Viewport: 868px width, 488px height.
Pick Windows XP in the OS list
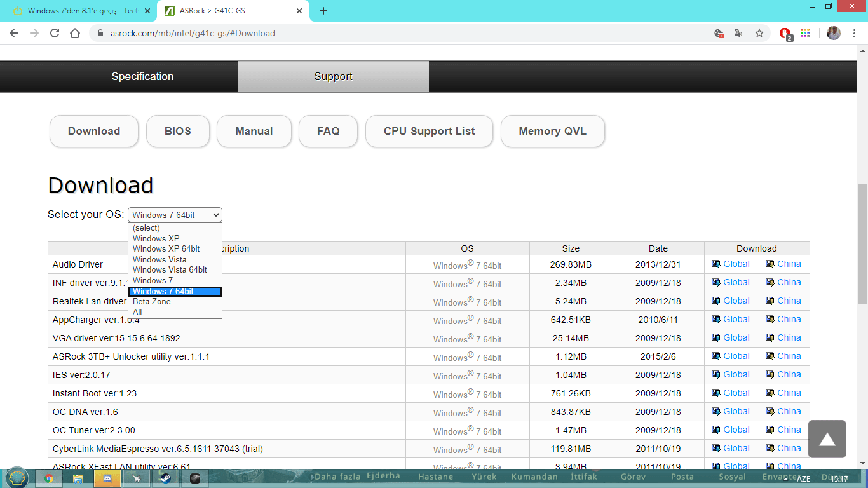click(x=175, y=238)
